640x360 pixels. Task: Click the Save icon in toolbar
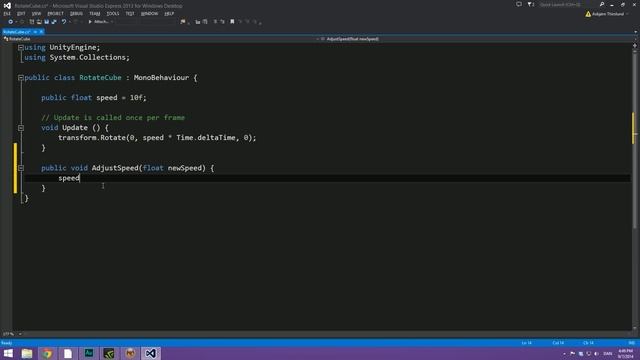tap(47, 22)
